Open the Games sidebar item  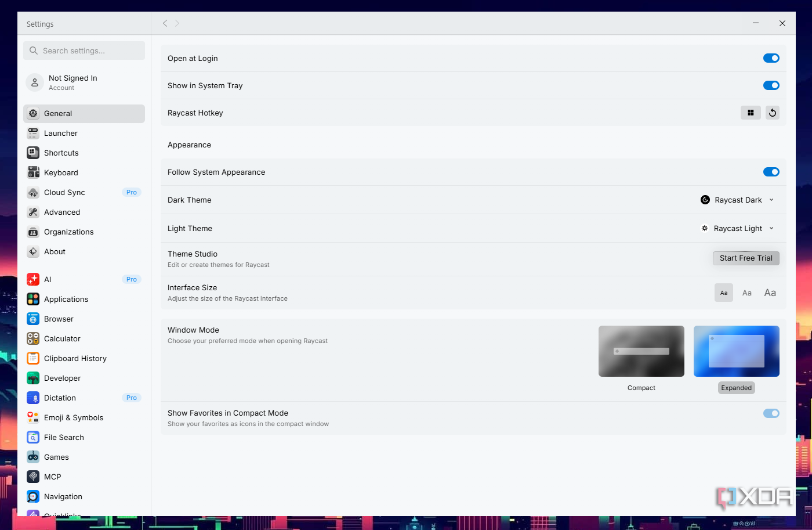coord(84,457)
